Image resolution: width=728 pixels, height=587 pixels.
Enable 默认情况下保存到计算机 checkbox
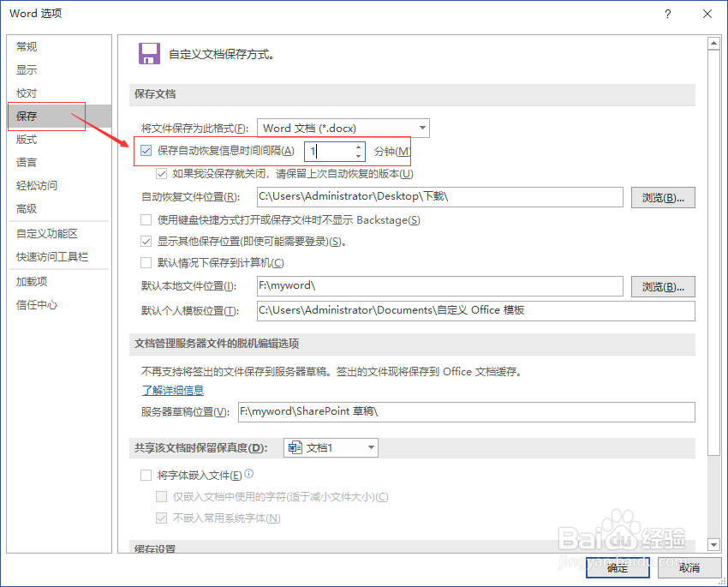[146, 263]
